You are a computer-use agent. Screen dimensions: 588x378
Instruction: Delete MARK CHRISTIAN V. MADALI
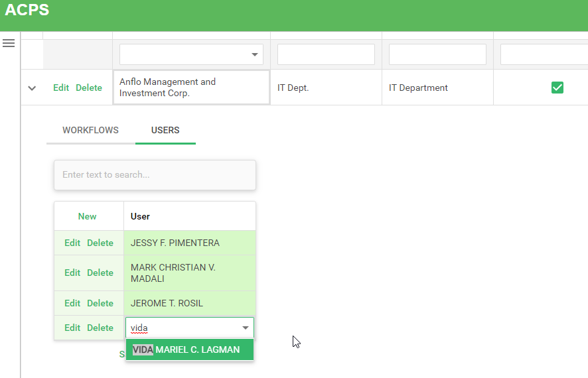coord(100,273)
